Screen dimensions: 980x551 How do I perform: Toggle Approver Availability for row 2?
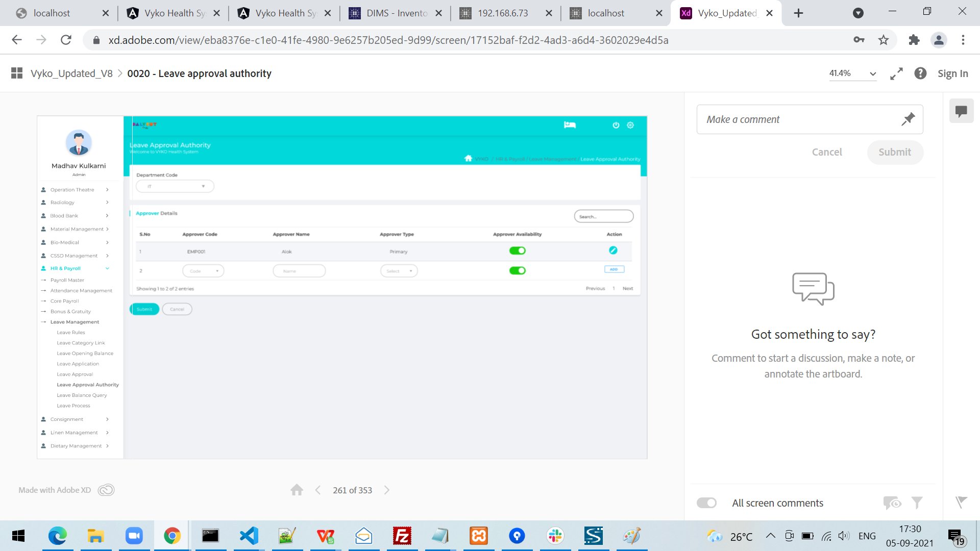coord(517,270)
